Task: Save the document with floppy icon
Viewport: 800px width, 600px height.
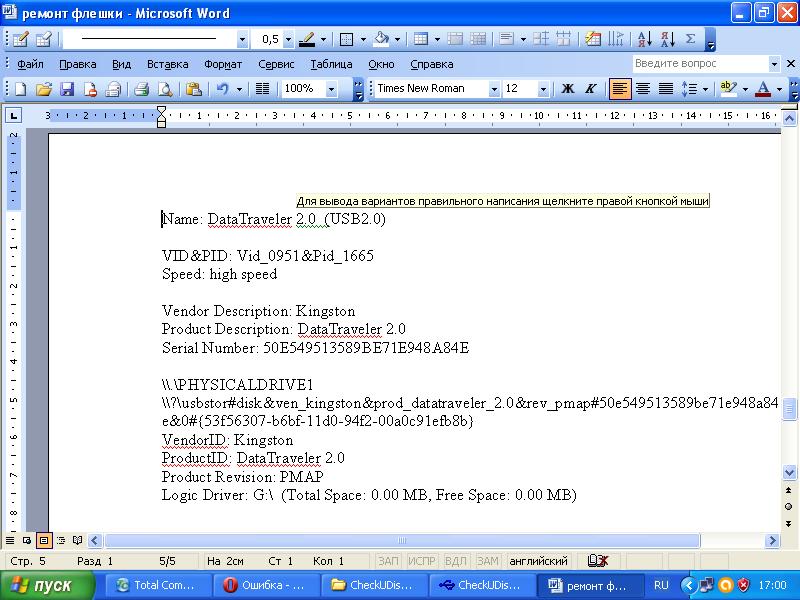Action: pos(67,89)
